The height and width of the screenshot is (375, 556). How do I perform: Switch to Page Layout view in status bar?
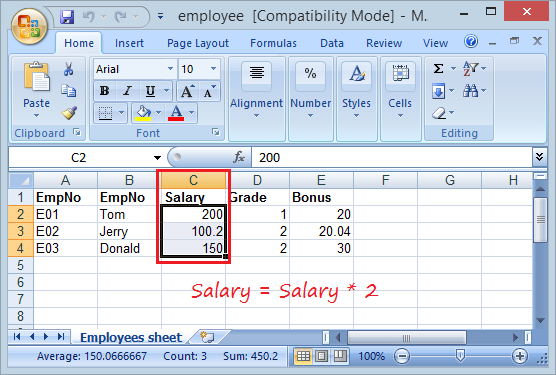322,356
